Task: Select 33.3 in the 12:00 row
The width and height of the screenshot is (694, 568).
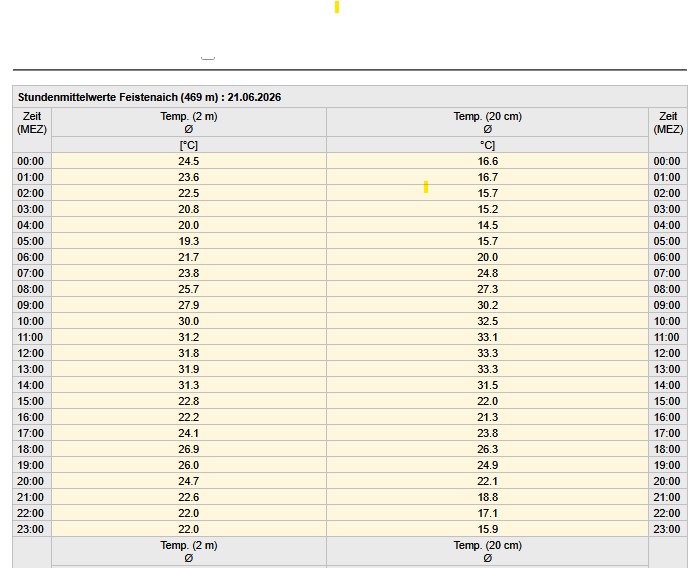Action: [487, 353]
